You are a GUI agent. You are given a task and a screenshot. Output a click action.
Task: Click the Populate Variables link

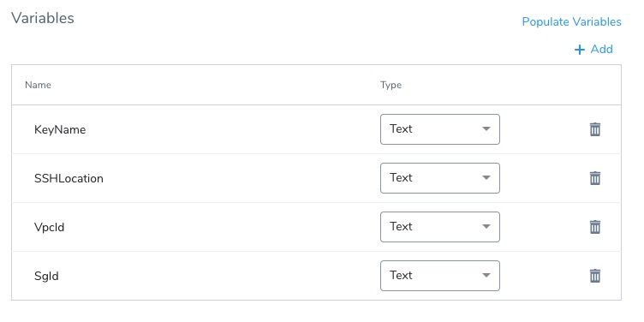[x=571, y=21]
